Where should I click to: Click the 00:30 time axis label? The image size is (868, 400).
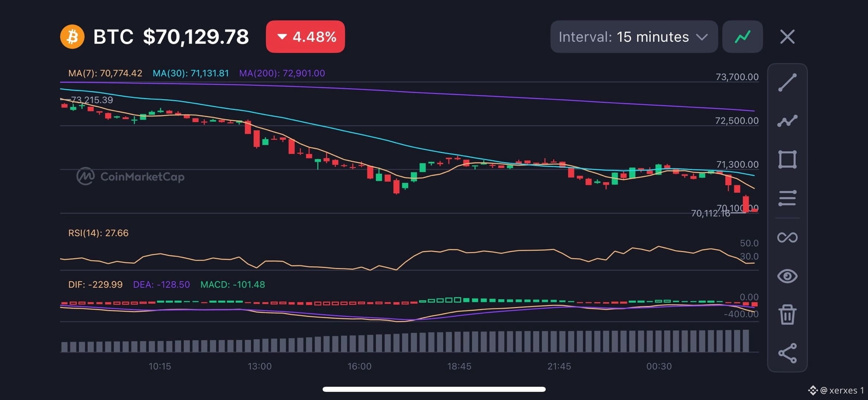[659, 366]
